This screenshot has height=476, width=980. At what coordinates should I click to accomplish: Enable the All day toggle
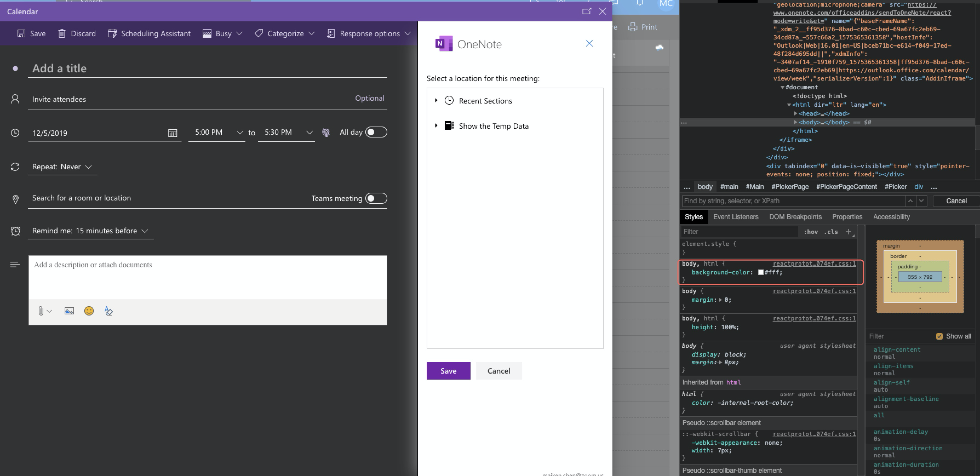(x=376, y=132)
